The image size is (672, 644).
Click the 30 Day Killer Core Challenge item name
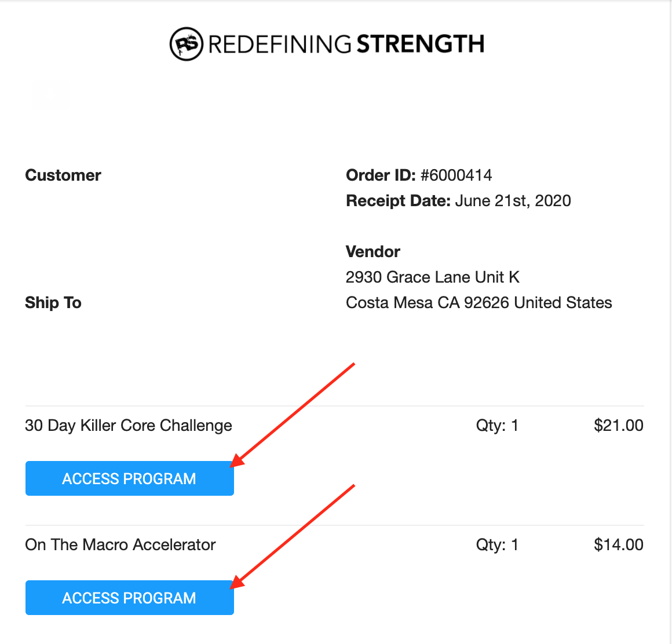click(x=129, y=426)
